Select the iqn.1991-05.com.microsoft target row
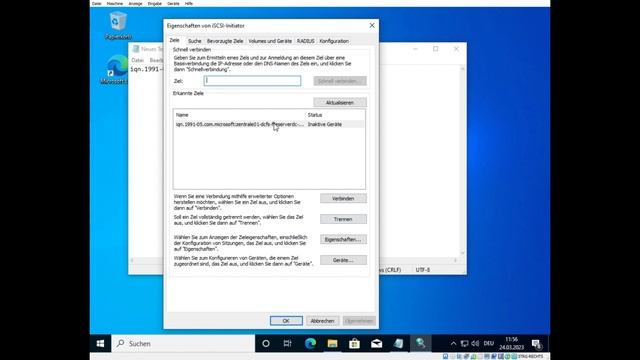Screen dimensions: 640x360 click(269, 124)
